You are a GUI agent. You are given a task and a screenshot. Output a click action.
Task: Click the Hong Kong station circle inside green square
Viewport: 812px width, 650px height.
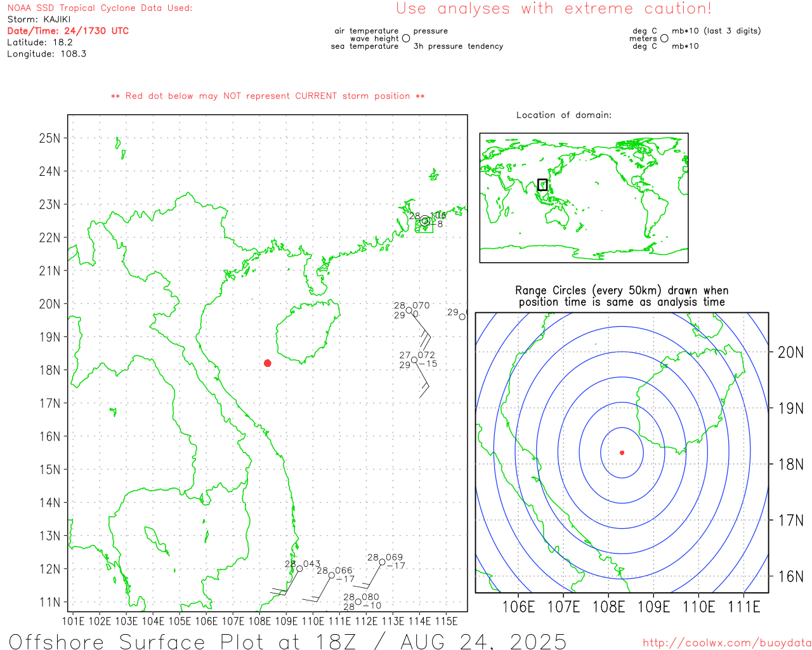click(x=424, y=221)
